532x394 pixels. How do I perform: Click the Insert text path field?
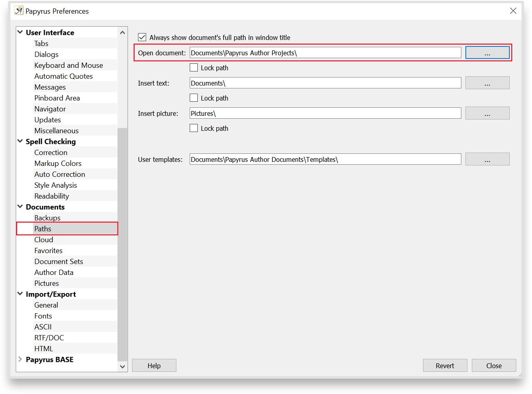click(x=325, y=83)
